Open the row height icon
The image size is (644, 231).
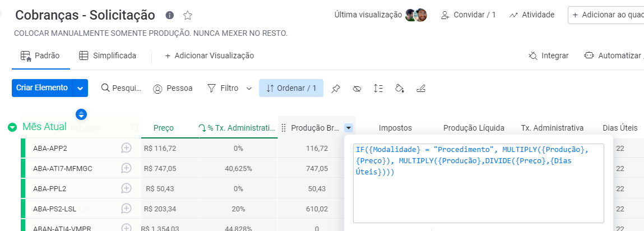coord(378,88)
